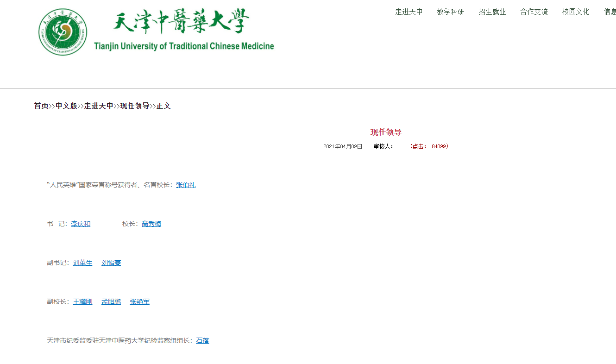Open vice president 张艳军's profile link
The width and height of the screenshot is (616, 364).
139,302
